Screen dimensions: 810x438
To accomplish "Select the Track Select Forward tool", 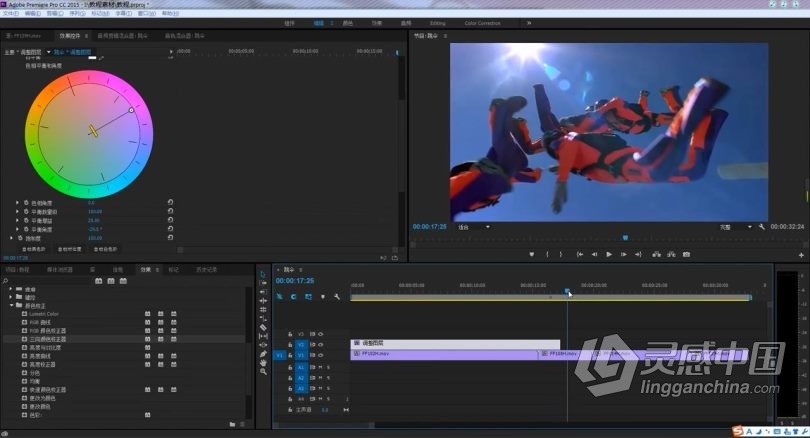I will pyautogui.click(x=263, y=283).
